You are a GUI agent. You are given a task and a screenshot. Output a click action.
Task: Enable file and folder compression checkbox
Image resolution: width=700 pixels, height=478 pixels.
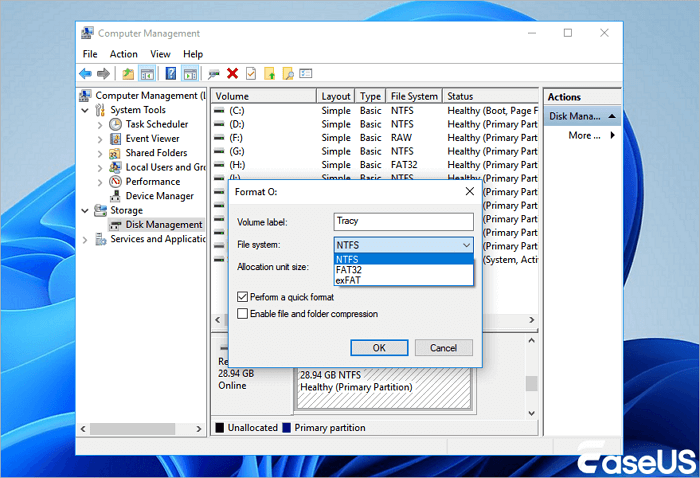coord(243,314)
